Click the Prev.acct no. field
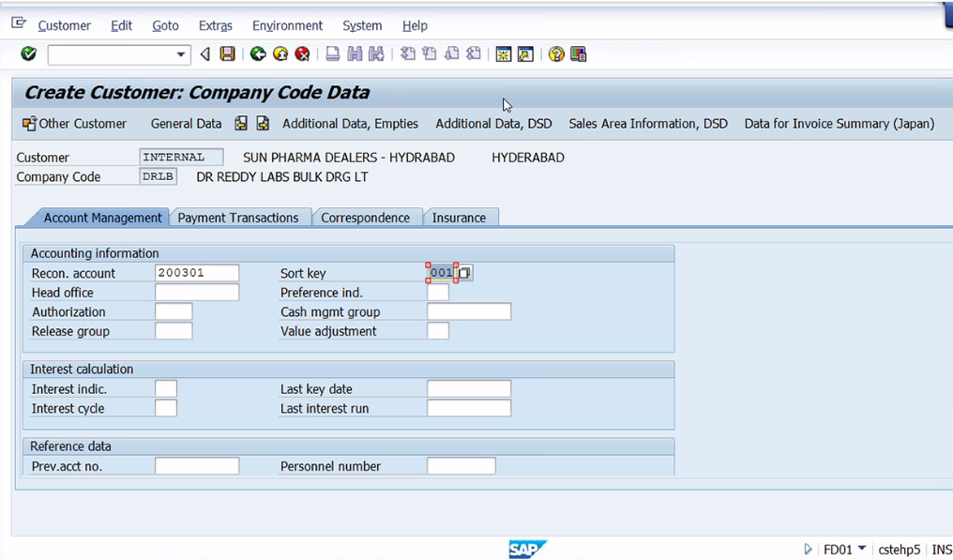 197,466
